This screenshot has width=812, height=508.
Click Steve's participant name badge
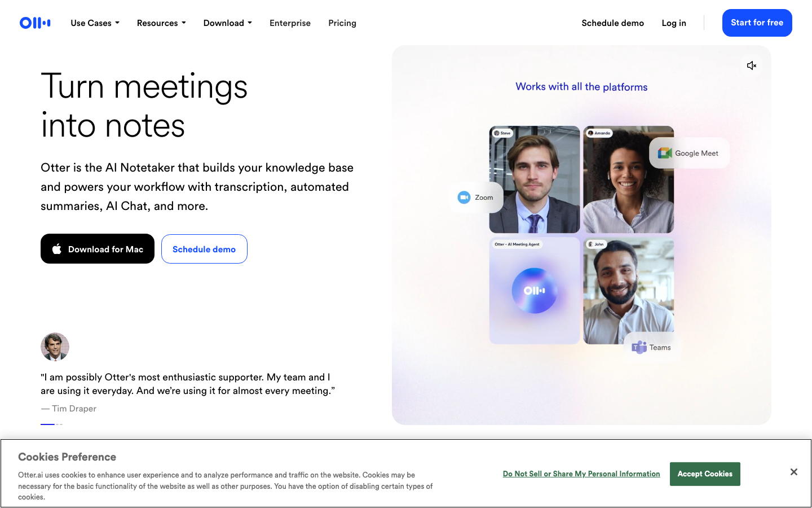(x=502, y=133)
